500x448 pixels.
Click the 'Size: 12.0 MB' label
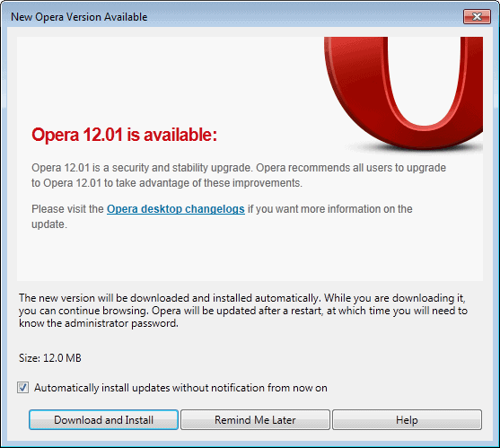(50, 357)
